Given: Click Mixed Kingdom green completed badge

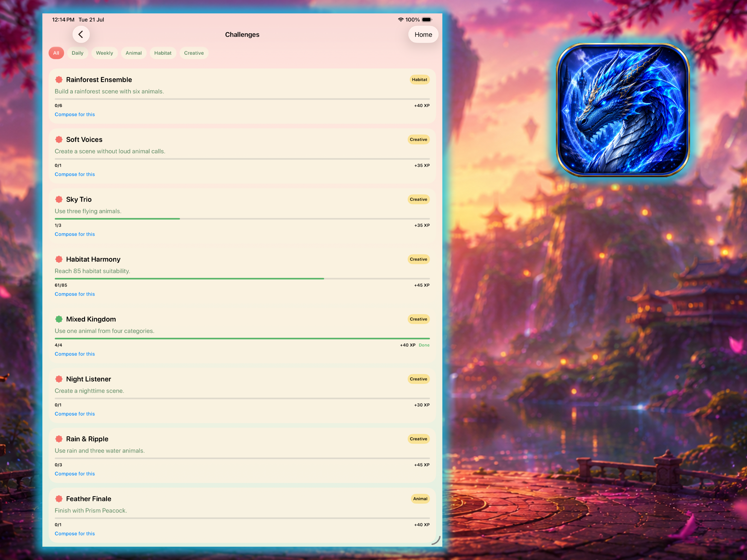Looking at the screenshot, I should [x=59, y=319].
